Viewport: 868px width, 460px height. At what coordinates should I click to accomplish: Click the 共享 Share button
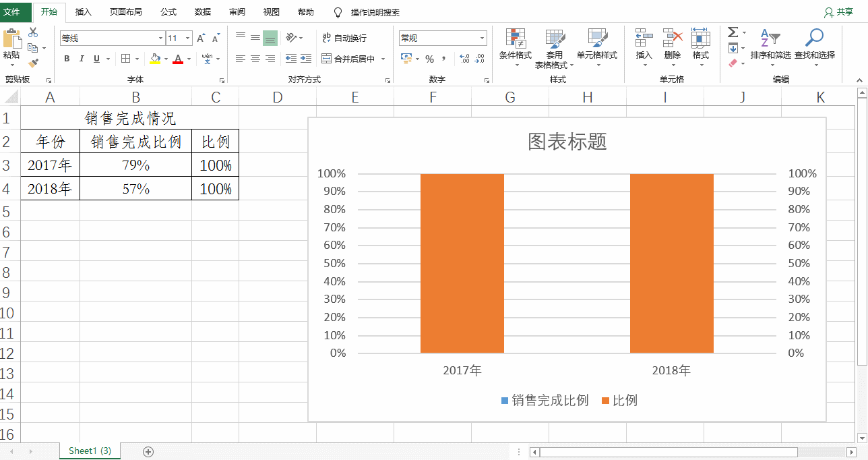pyautogui.click(x=839, y=12)
